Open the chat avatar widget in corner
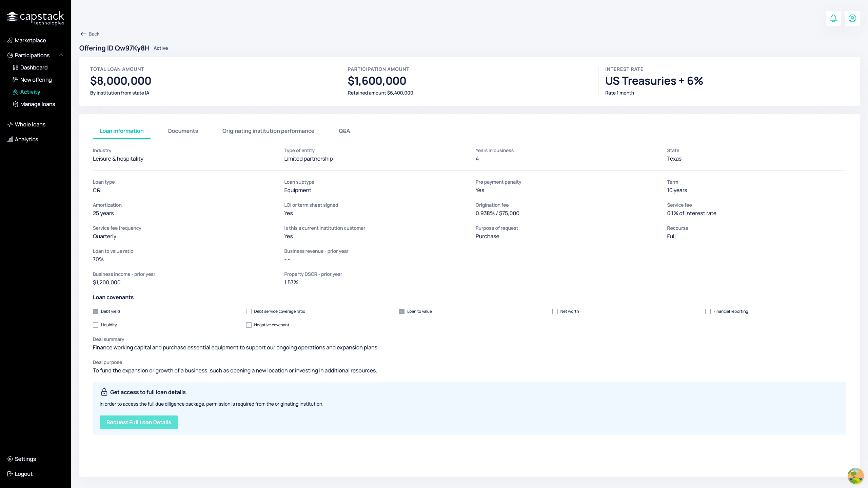Viewport: 868px width, 488px height. pyautogui.click(x=855, y=476)
